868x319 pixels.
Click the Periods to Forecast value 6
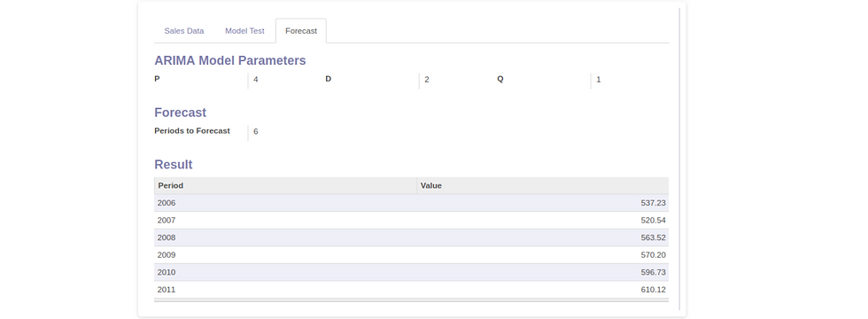click(x=256, y=132)
